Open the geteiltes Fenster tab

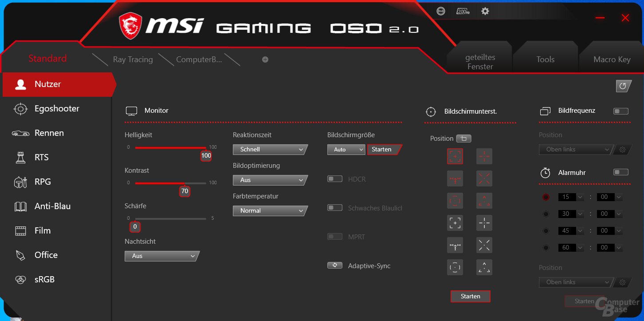pos(480,62)
